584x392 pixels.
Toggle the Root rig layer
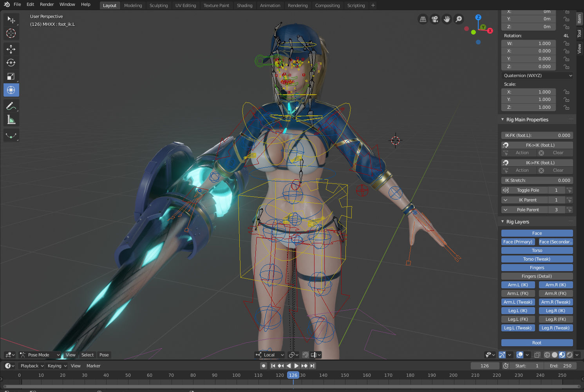coord(537,343)
